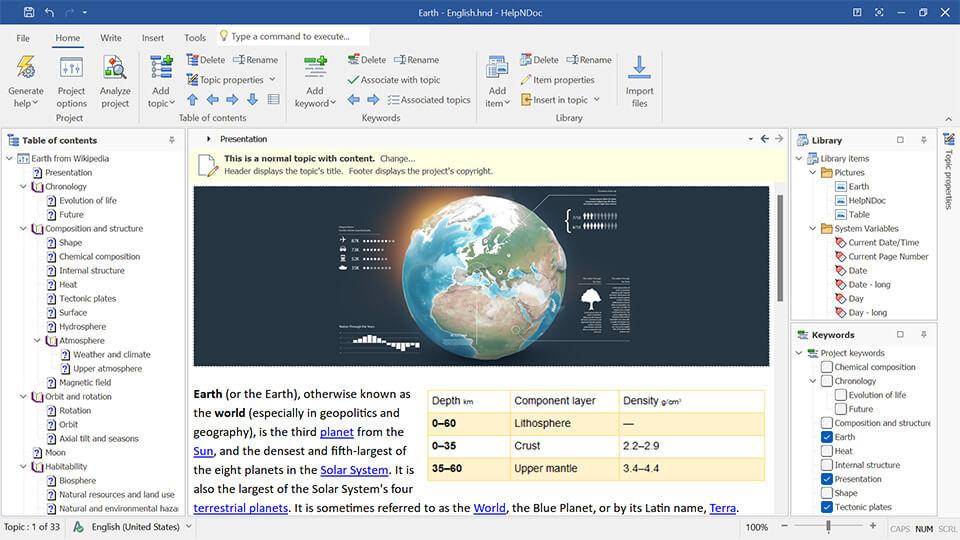Click the zoom slider handle

(x=828, y=526)
